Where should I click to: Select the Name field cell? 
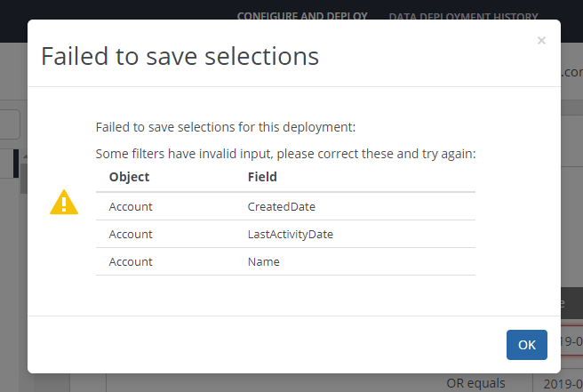coord(263,261)
